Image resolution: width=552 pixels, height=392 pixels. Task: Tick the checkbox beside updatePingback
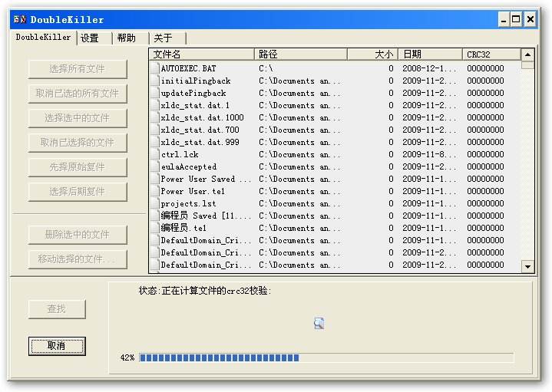pos(155,93)
